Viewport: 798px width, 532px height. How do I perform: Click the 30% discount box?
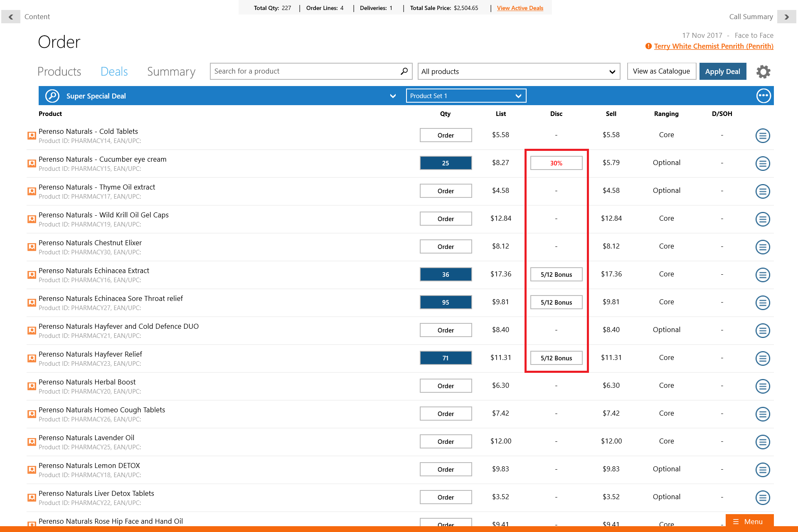556,163
